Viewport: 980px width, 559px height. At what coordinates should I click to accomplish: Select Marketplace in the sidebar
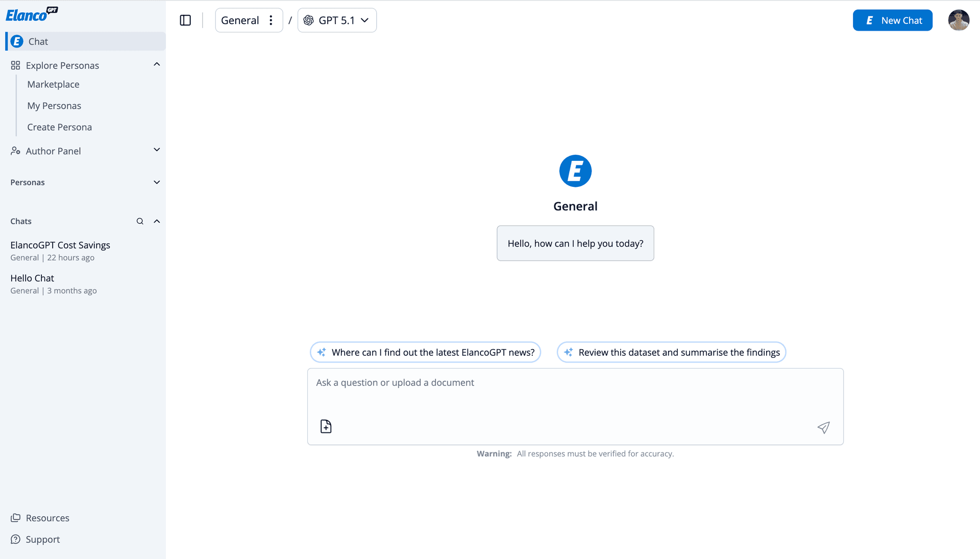click(x=53, y=84)
